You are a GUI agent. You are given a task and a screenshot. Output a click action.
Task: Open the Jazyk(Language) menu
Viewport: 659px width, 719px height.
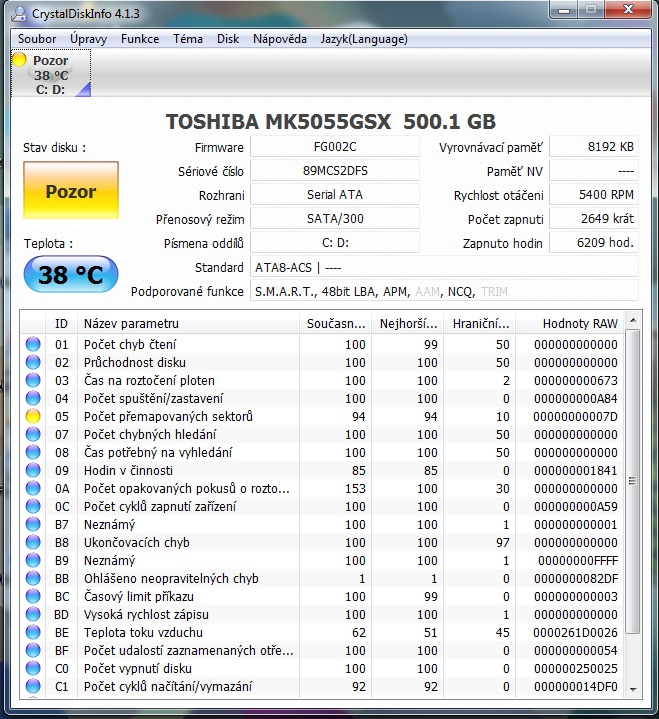364,39
